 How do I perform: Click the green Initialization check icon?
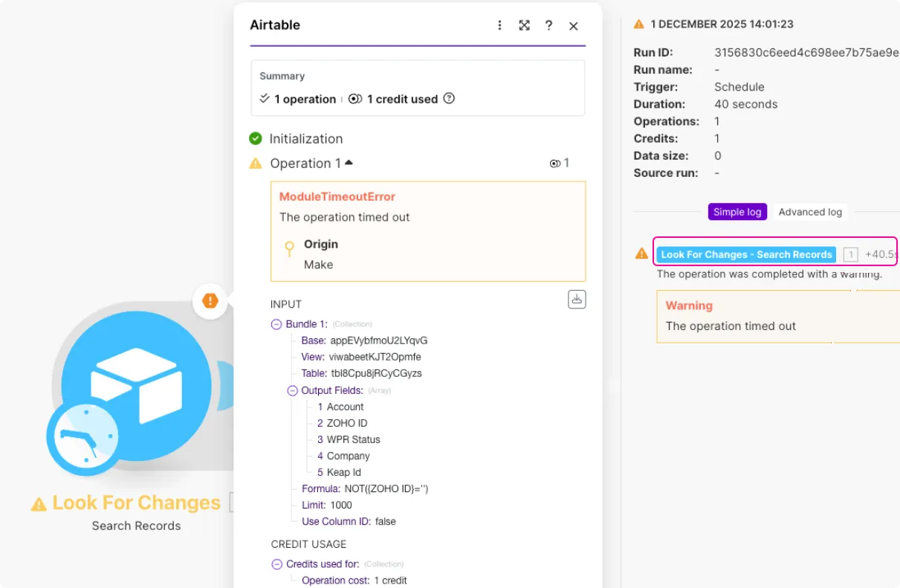(x=256, y=138)
